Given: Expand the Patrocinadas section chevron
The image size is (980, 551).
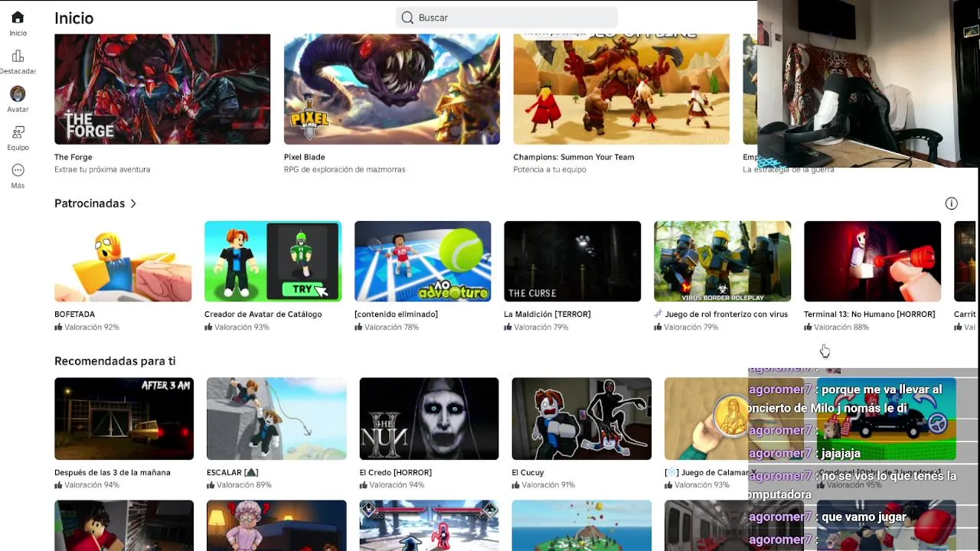Looking at the screenshot, I should pos(133,204).
